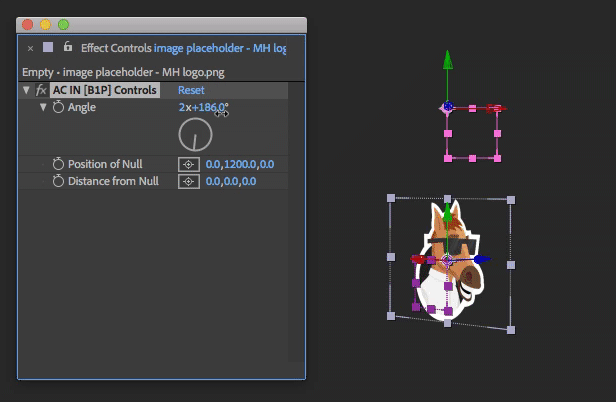The image size is (616, 402).
Task: Toggle the fx switch for AC IN Controls
Action: click(x=41, y=90)
